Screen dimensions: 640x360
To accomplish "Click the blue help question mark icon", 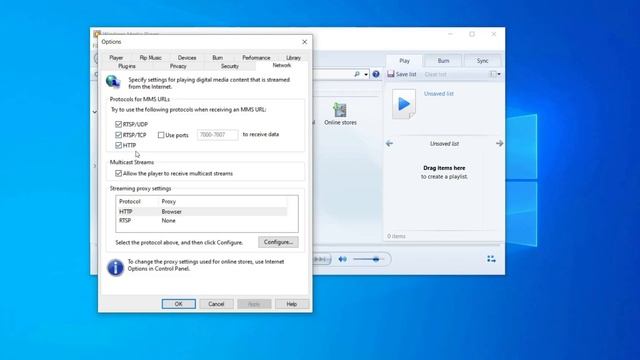I will click(376, 74).
